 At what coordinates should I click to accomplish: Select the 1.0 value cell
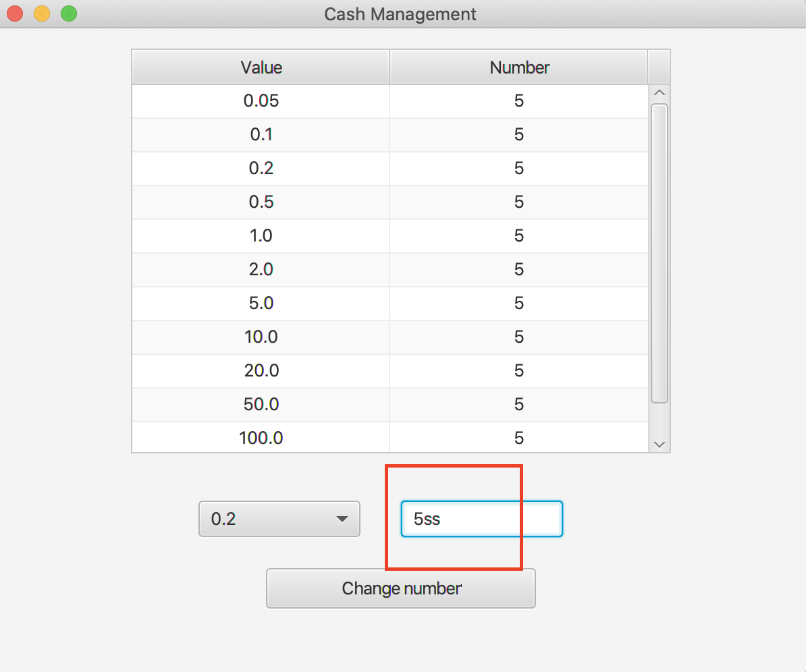pyautogui.click(x=261, y=236)
